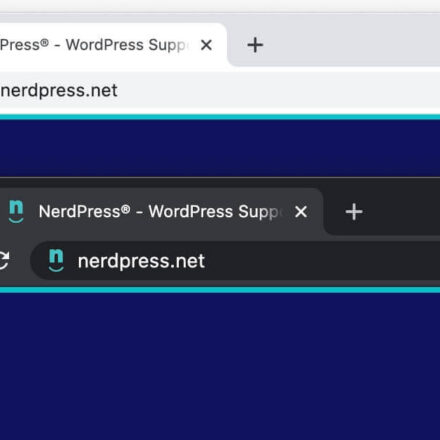Click the navy page area below dark browser
The height and width of the screenshot is (440, 440).
(220, 367)
